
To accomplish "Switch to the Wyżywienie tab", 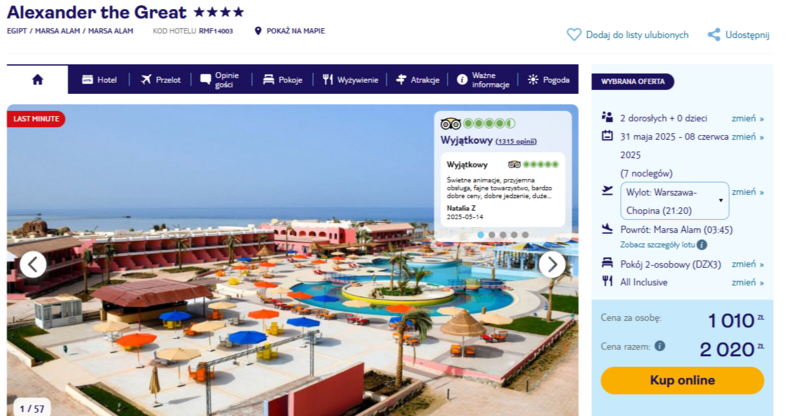I will pos(350,80).
